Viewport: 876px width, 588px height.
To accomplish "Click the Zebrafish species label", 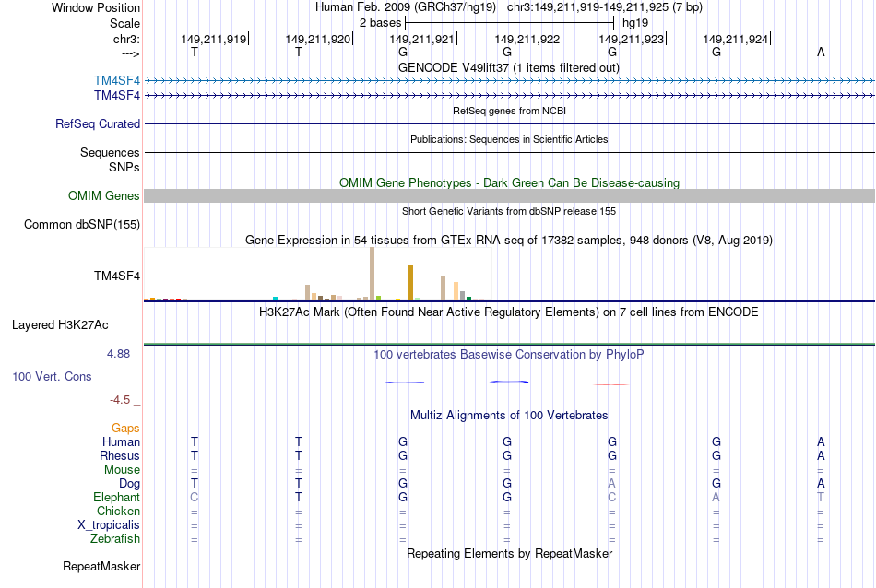I will [x=115, y=539].
